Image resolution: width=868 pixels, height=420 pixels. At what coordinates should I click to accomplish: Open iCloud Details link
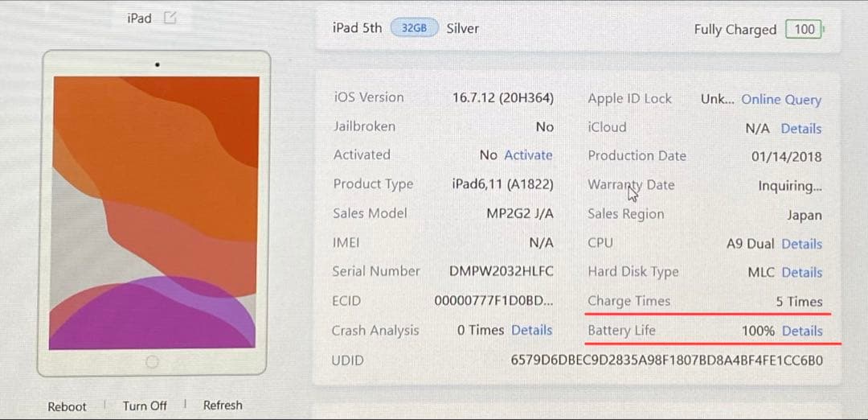[x=801, y=129]
